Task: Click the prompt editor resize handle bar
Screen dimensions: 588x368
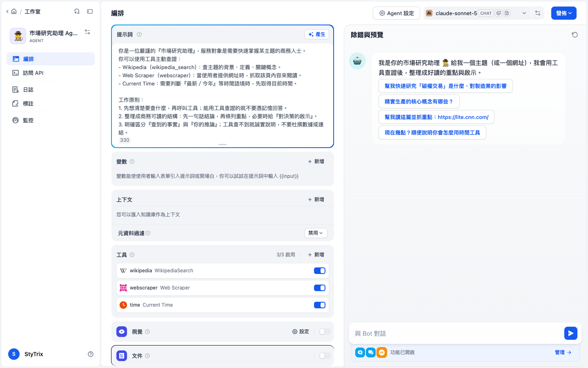Action: click(223, 144)
